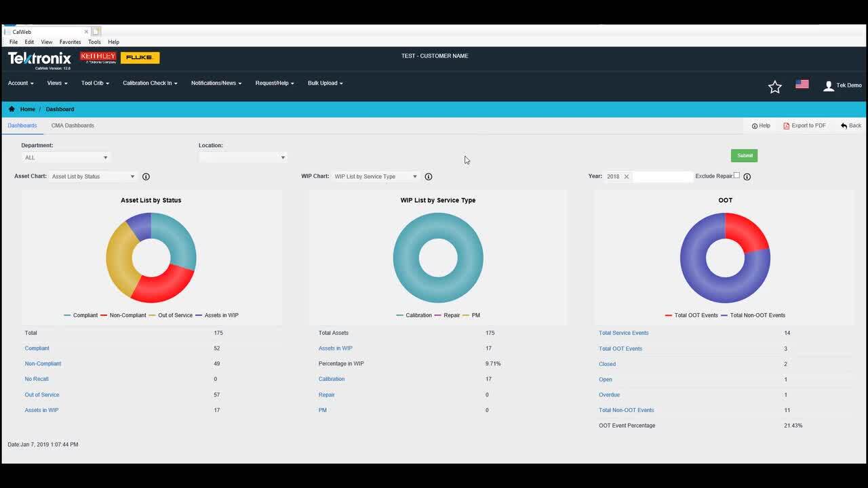Open the Department dropdown
868x488 pixels.
[x=66, y=158]
